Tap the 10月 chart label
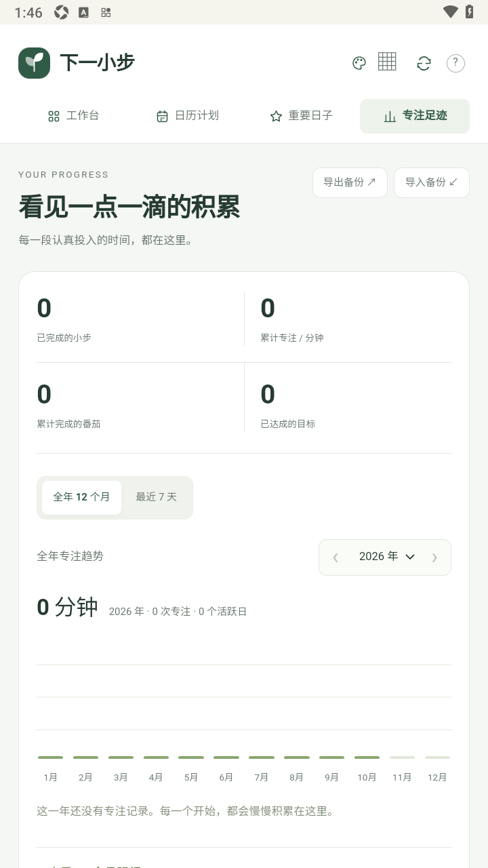This screenshot has height=868, width=488. [x=367, y=777]
